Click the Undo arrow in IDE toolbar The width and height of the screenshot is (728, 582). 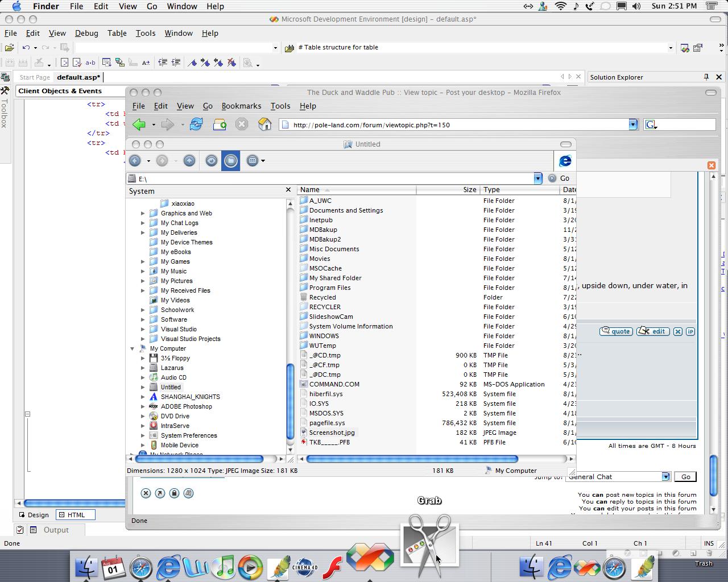26,48
